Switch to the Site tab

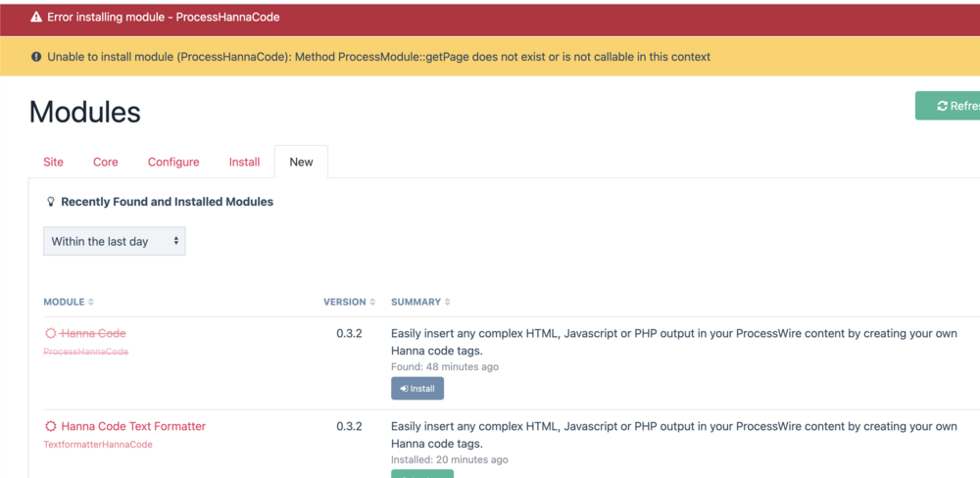(53, 163)
